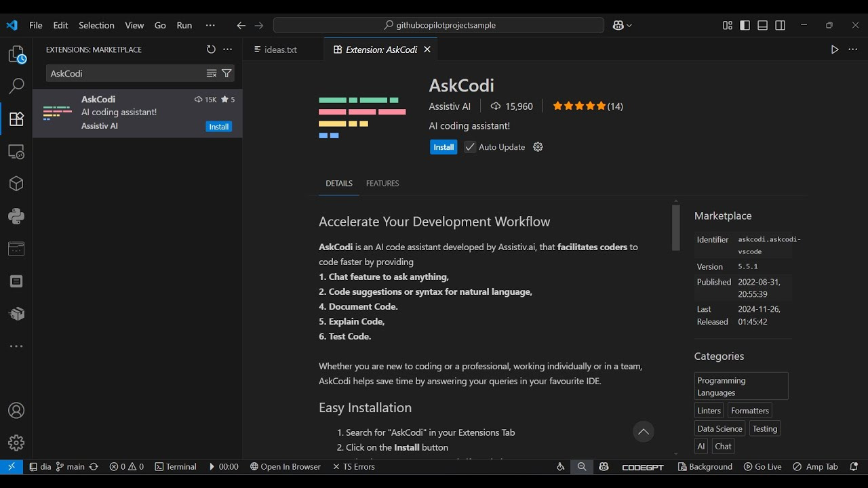The image size is (868, 488).
Task: Open the View menu
Action: (x=134, y=25)
